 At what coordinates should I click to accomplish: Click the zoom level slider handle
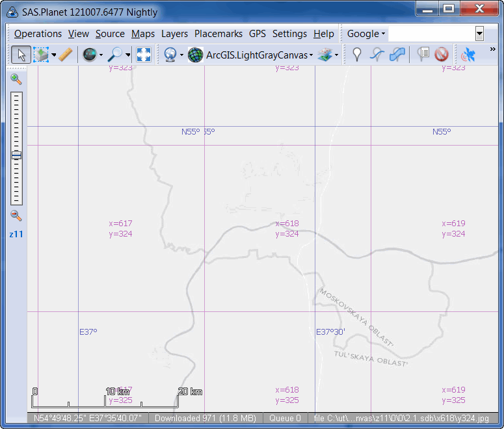tap(16, 155)
